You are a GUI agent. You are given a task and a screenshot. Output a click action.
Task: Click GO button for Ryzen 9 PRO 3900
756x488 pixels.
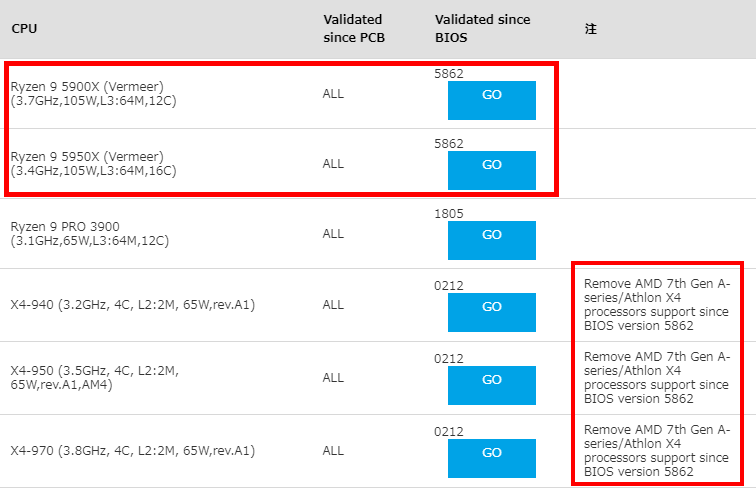click(492, 240)
